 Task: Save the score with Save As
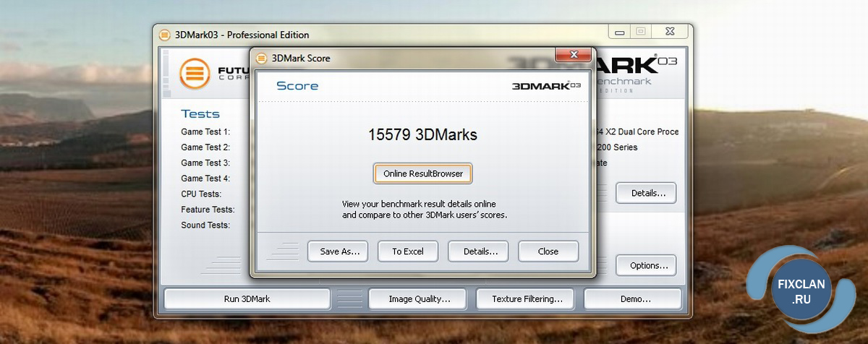[x=338, y=251]
